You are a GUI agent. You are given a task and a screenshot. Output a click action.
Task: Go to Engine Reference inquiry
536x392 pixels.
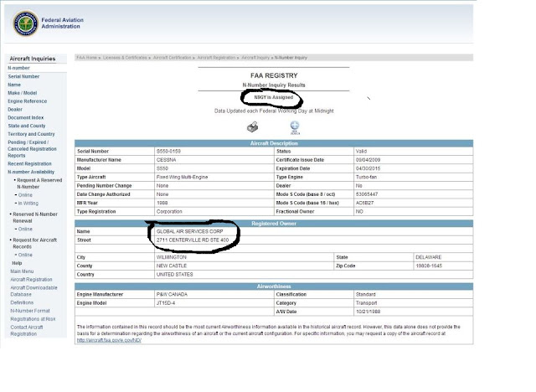[28, 101]
